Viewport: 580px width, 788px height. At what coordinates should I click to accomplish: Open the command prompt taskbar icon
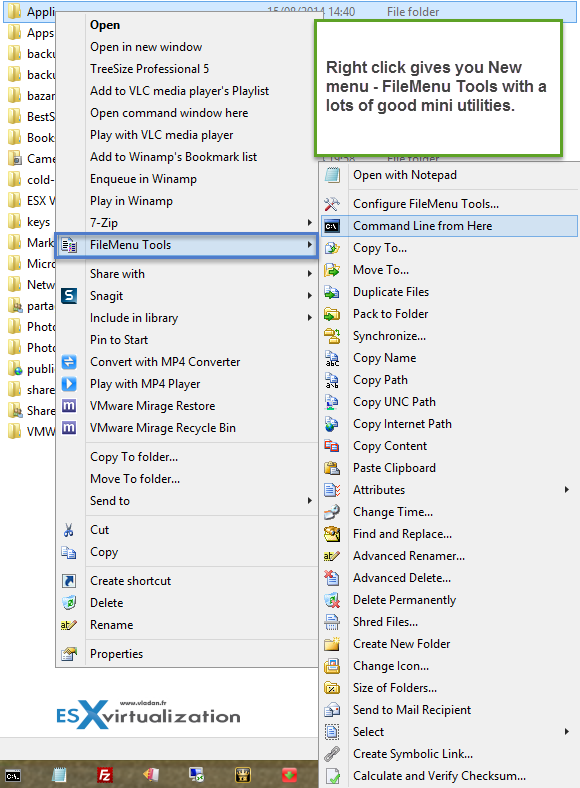point(13,775)
